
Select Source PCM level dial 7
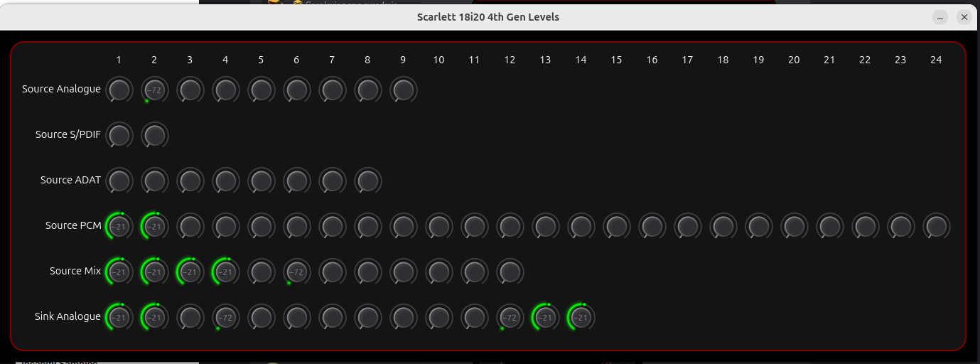coord(332,226)
